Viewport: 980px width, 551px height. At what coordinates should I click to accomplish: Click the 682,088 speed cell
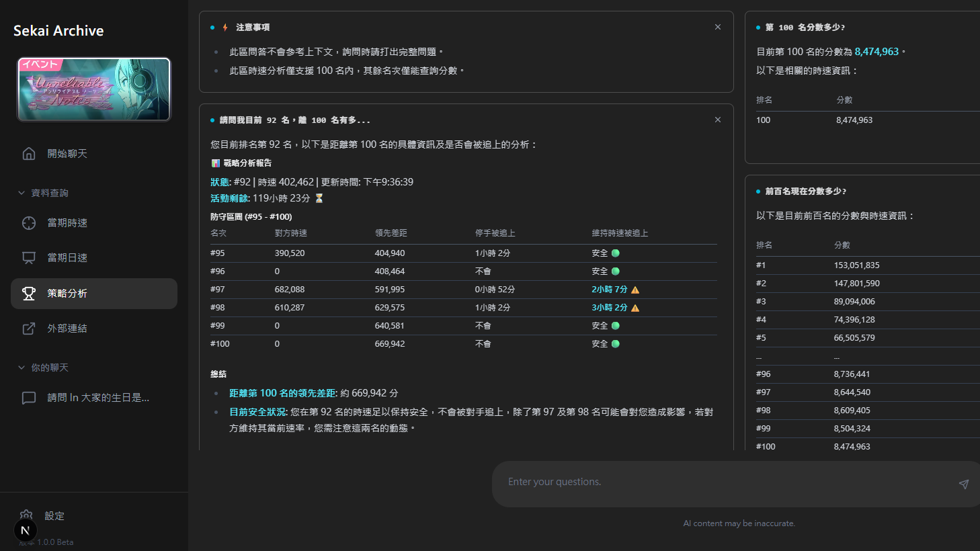coord(289,290)
